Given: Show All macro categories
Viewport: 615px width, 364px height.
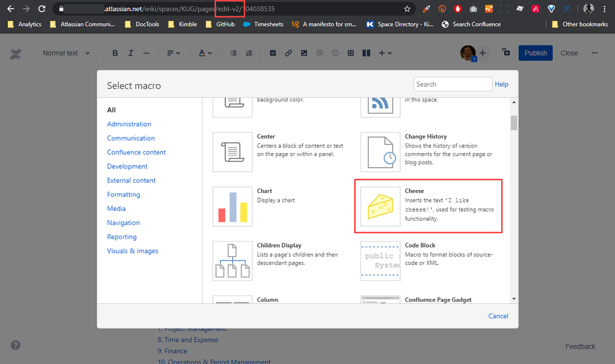Looking at the screenshot, I should tap(111, 110).
